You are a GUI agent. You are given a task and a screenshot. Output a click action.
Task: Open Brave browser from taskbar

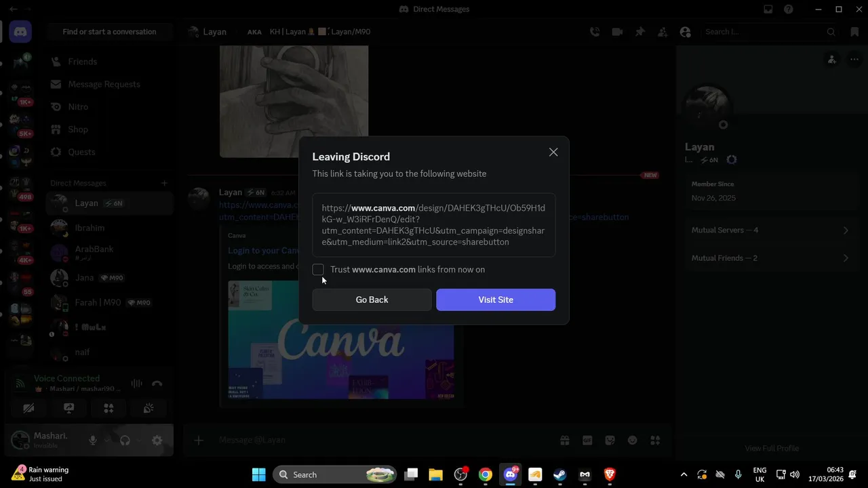tap(609, 474)
